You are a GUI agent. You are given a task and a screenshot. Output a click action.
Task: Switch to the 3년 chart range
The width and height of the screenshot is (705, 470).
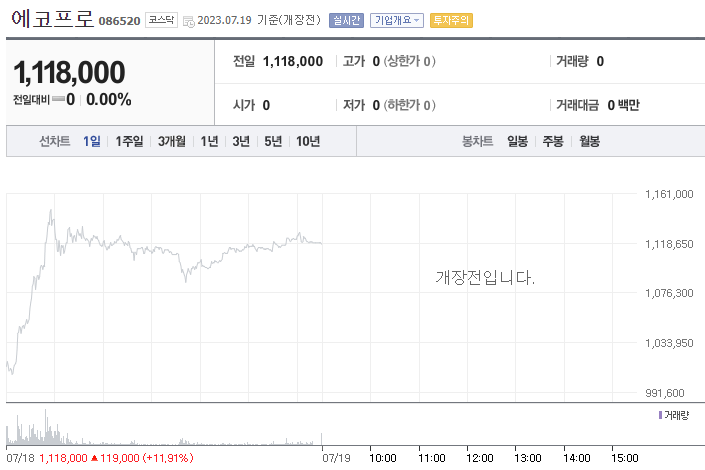pyautogui.click(x=241, y=142)
